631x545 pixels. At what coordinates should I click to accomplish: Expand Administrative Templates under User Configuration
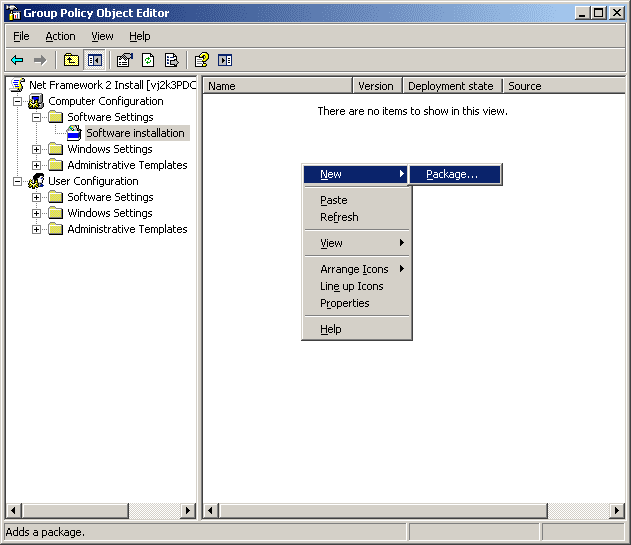click(36, 229)
